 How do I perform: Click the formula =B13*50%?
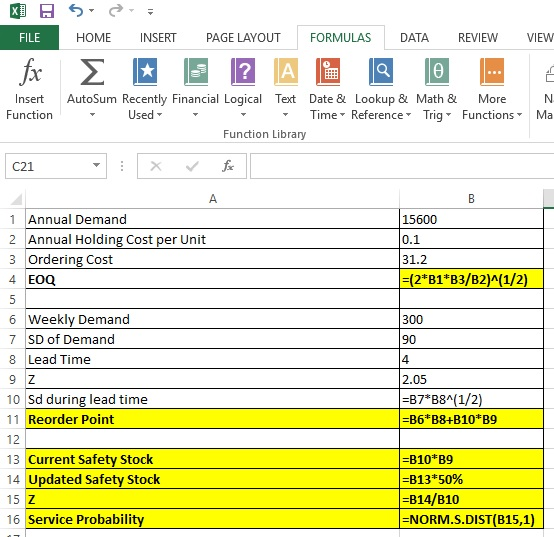click(471, 479)
